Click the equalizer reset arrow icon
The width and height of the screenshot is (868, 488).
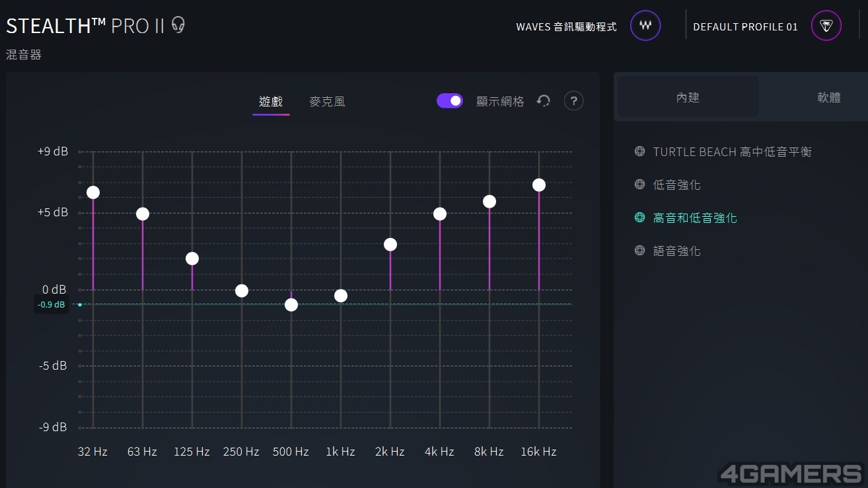point(544,101)
